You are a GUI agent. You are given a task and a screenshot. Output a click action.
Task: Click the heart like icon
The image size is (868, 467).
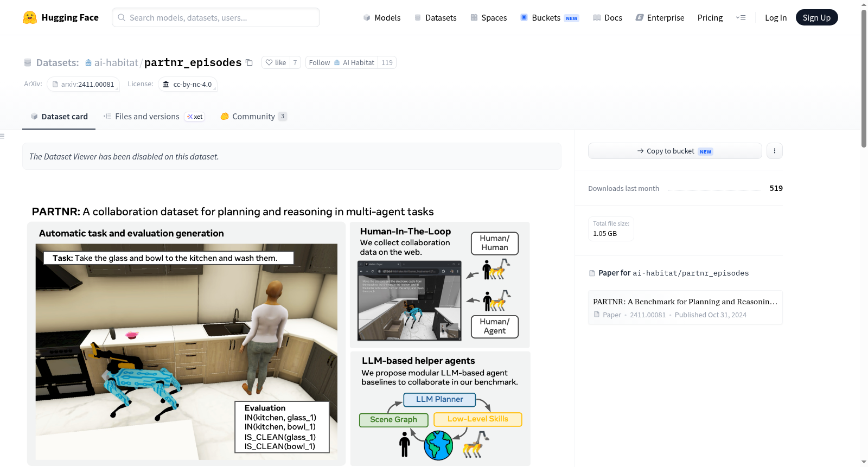coord(269,62)
